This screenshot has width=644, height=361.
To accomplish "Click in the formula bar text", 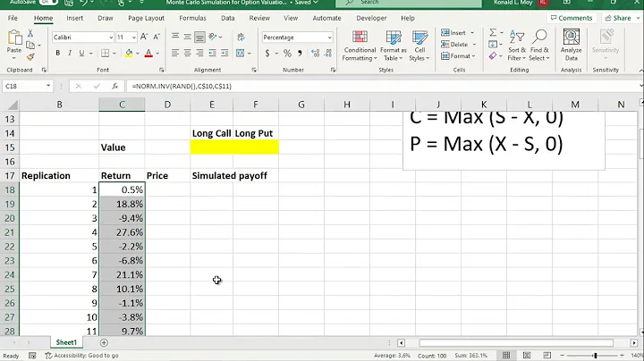I will pos(182,86).
